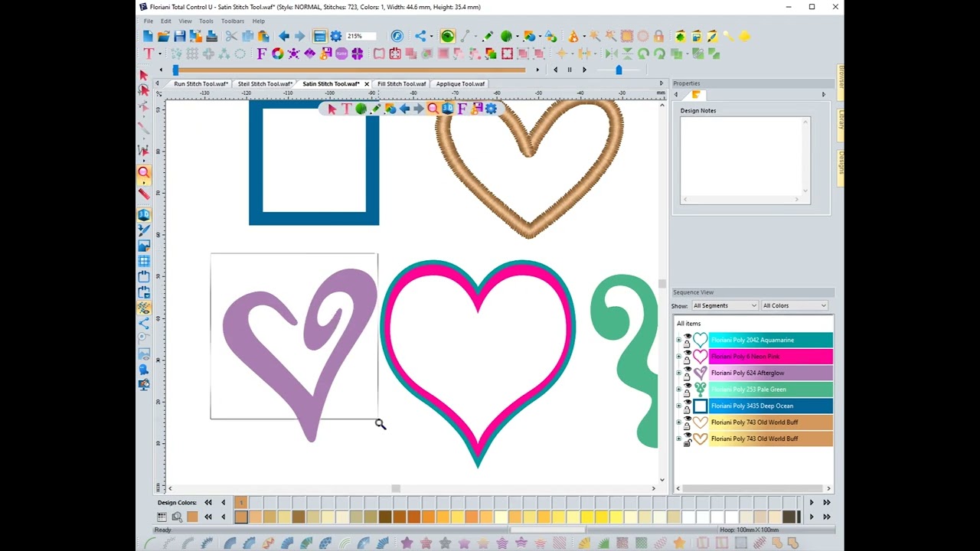The image size is (980, 551).
Task: Click the stitch position slider handle
Action: point(176,70)
